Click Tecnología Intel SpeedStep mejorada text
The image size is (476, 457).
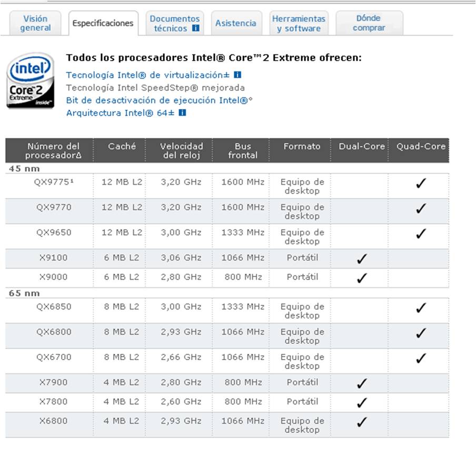[x=155, y=88]
